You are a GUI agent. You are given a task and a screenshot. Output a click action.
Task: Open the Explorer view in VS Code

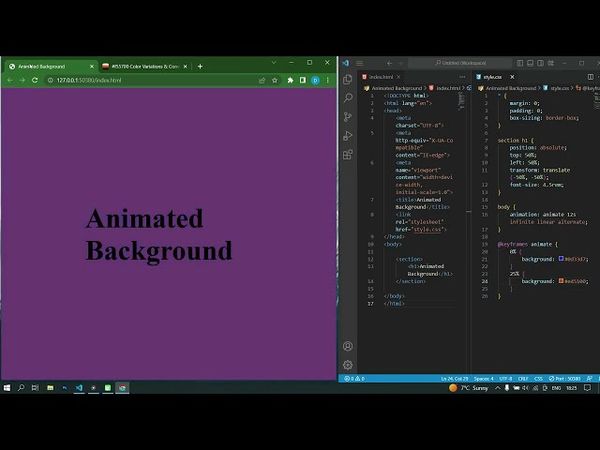[x=348, y=79]
